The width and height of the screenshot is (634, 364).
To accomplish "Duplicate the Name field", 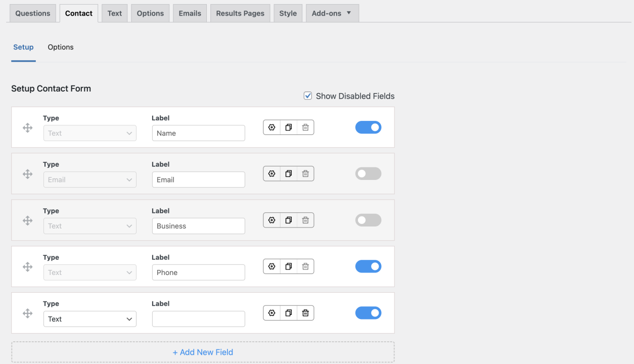I will click(289, 127).
